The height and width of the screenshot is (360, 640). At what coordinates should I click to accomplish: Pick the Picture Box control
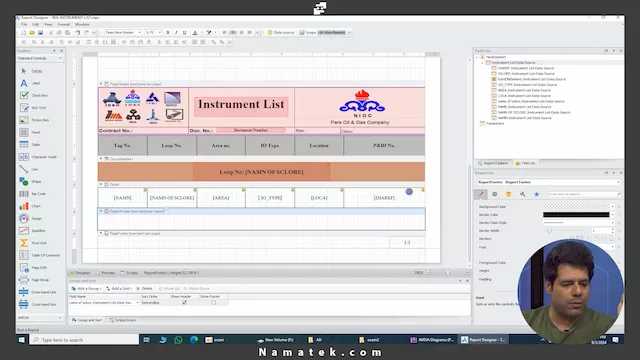coord(34,120)
